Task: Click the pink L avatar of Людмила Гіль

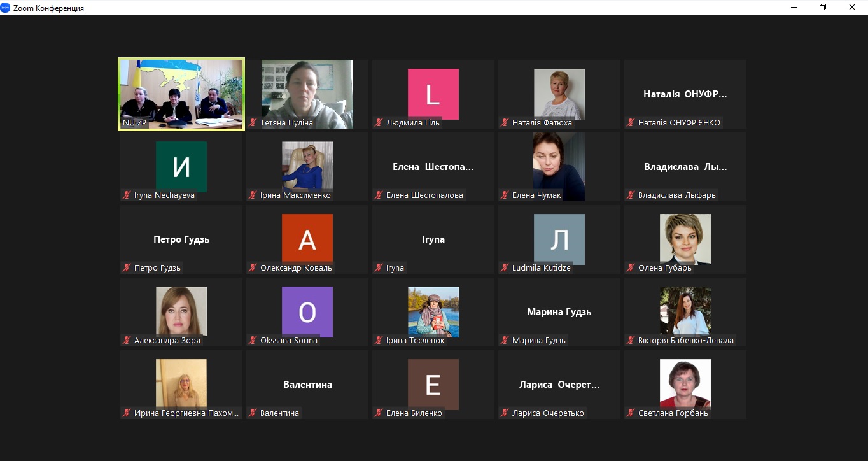Action: coord(433,94)
